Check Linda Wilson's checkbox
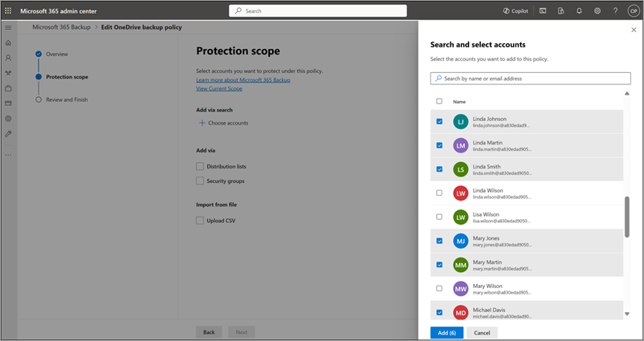Screen dimensions: 644x341 (439, 193)
